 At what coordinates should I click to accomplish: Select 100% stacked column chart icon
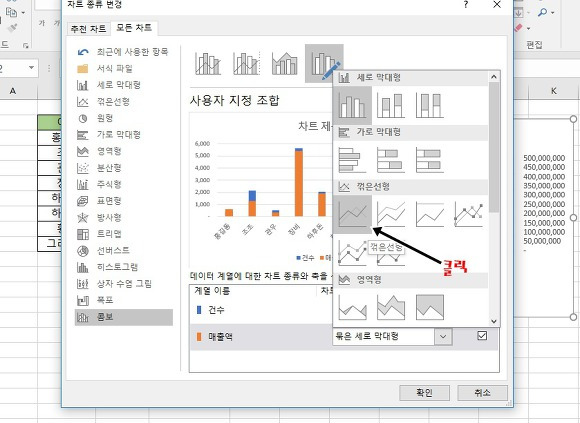tap(429, 106)
